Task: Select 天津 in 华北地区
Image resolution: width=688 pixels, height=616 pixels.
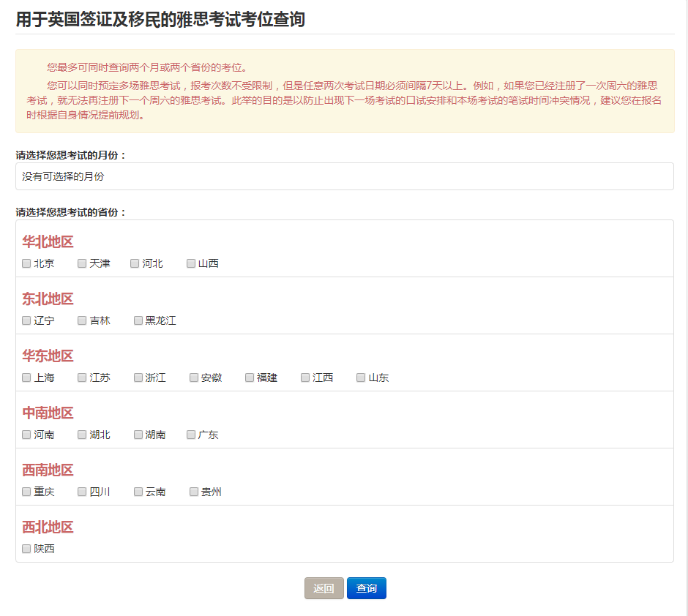Action: [82, 263]
